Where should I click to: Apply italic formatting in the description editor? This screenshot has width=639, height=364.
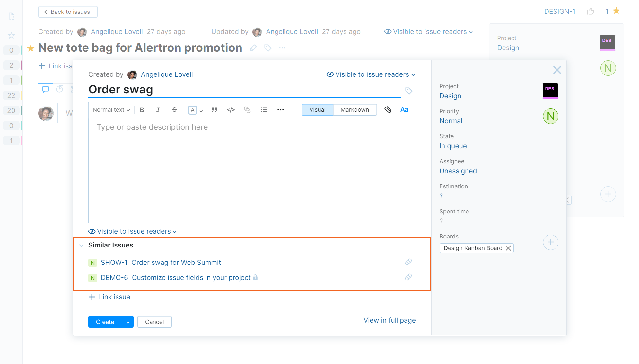tap(158, 109)
